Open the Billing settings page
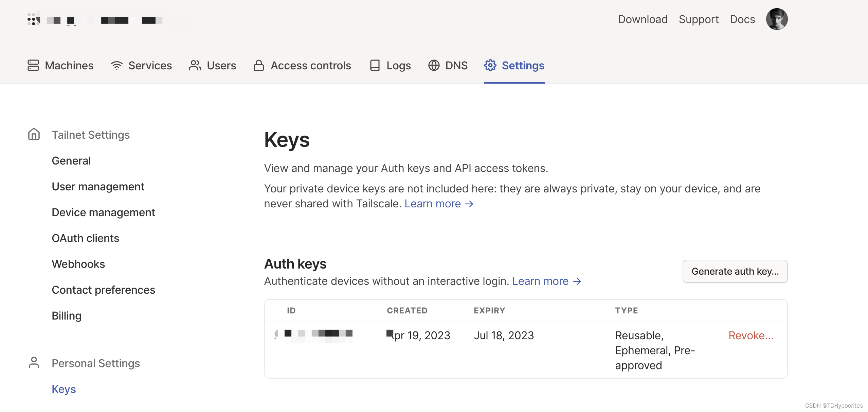Image resolution: width=868 pixels, height=412 pixels. [x=67, y=316]
